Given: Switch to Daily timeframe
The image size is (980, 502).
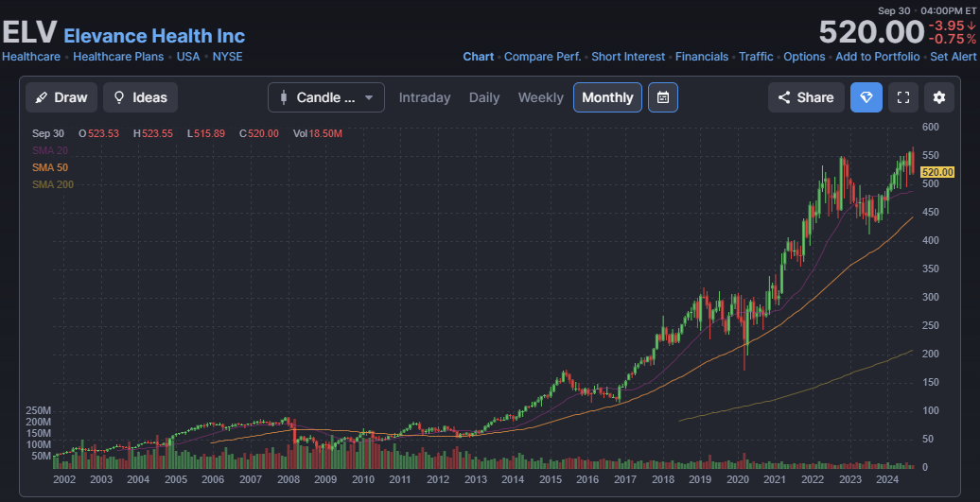Looking at the screenshot, I should click(x=483, y=97).
